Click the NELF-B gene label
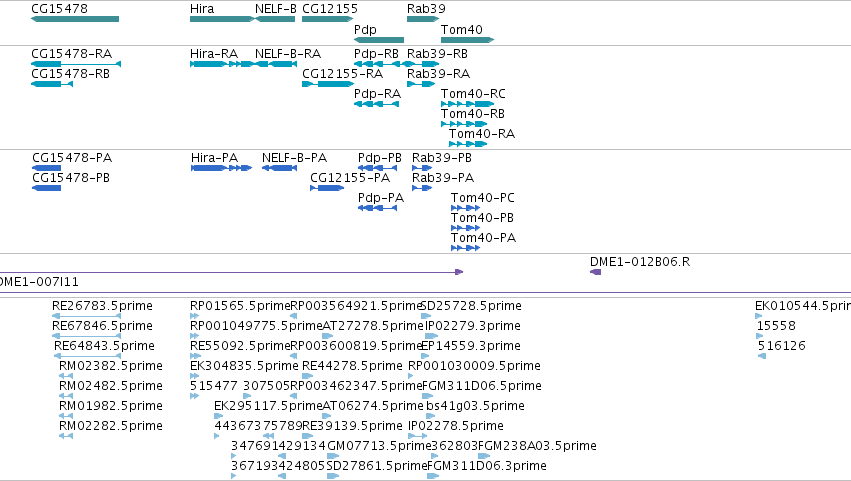Viewport: 851px width, 481px height. click(x=276, y=9)
